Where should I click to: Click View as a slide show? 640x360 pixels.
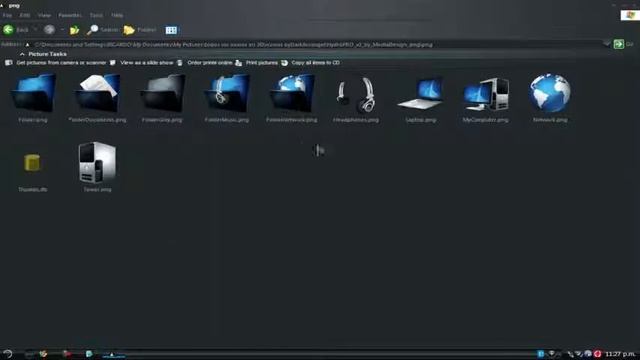[x=147, y=63]
